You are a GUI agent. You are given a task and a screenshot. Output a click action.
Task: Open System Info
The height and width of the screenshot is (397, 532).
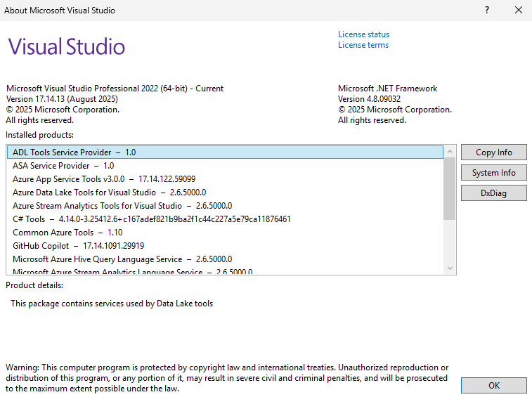tap(493, 173)
